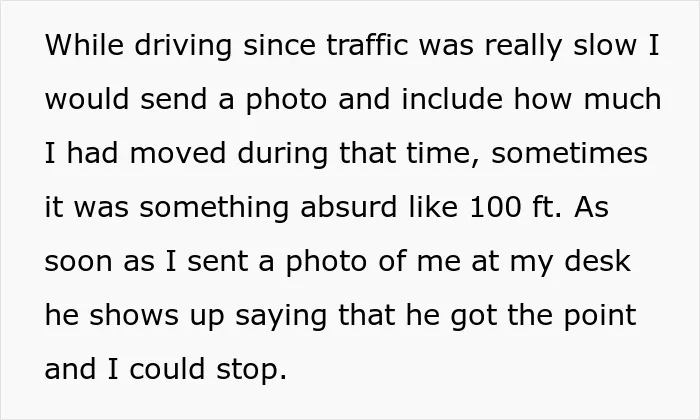Viewport: 700px width, 420px height.
Task: Select the word "absurd"
Action: [349, 207]
